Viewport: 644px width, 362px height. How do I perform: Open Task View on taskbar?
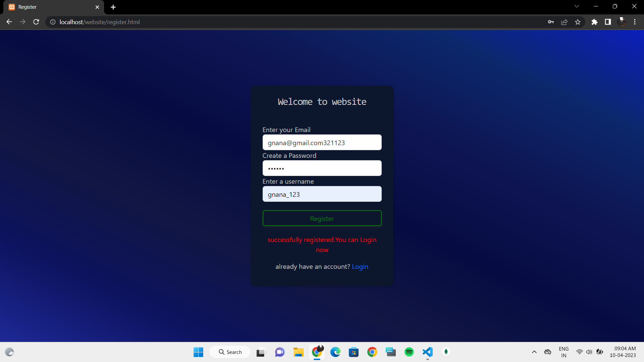pyautogui.click(x=261, y=352)
